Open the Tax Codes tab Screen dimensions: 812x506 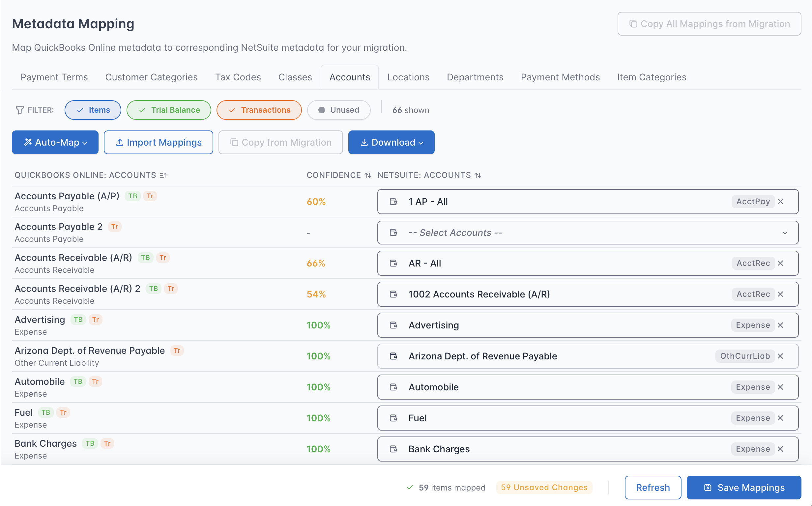click(238, 77)
